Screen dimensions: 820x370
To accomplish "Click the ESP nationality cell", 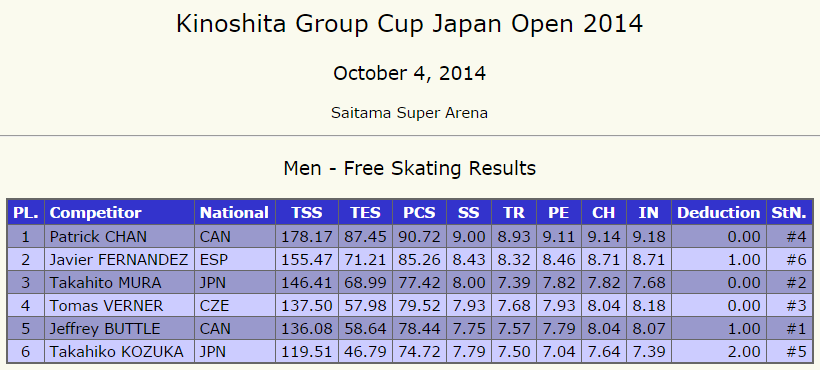I will pyautogui.click(x=234, y=260).
